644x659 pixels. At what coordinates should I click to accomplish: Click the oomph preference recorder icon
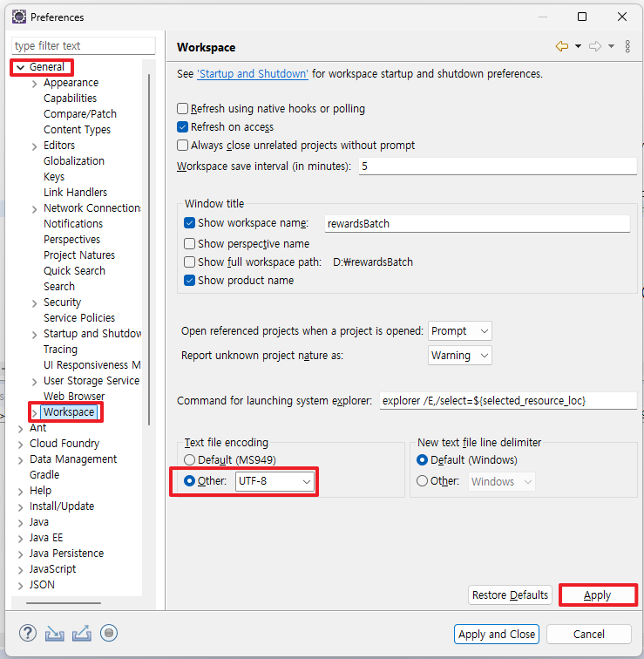pyautogui.click(x=109, y=633)
